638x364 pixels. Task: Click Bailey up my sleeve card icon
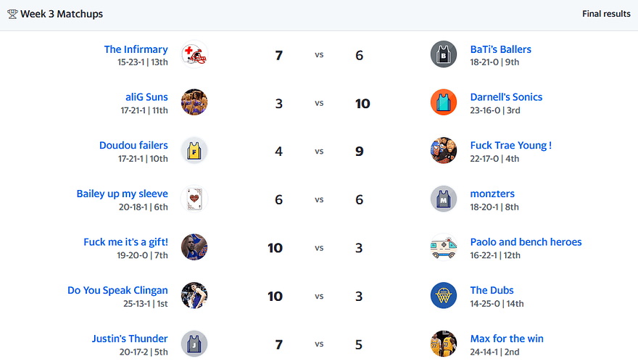tap(194, 199)
